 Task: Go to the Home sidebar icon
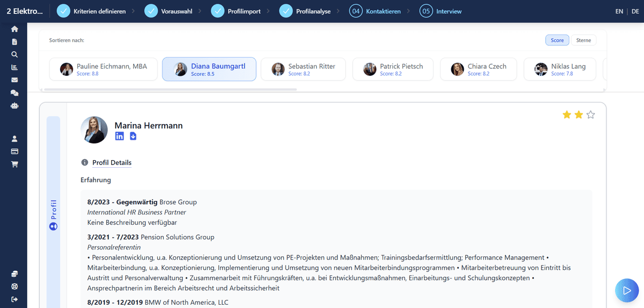pos(14,29)
